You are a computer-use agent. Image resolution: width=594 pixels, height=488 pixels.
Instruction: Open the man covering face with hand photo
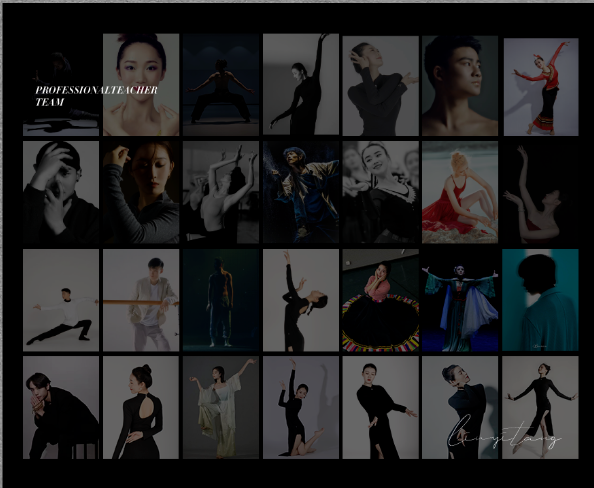click(61, 192)
